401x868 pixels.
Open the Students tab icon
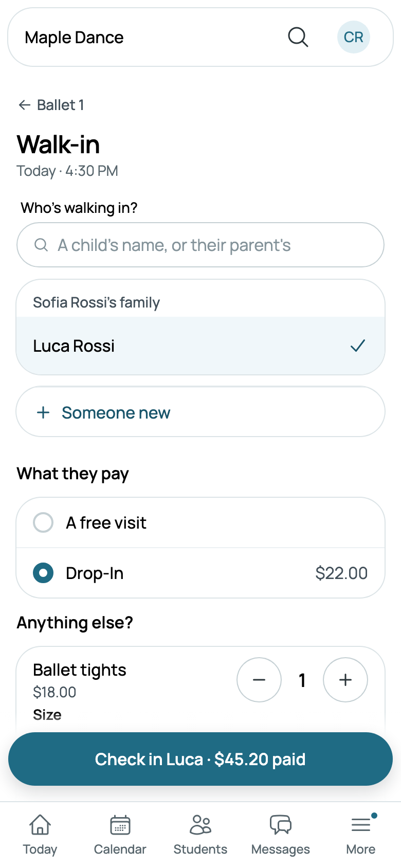click(x=200, y=825)
